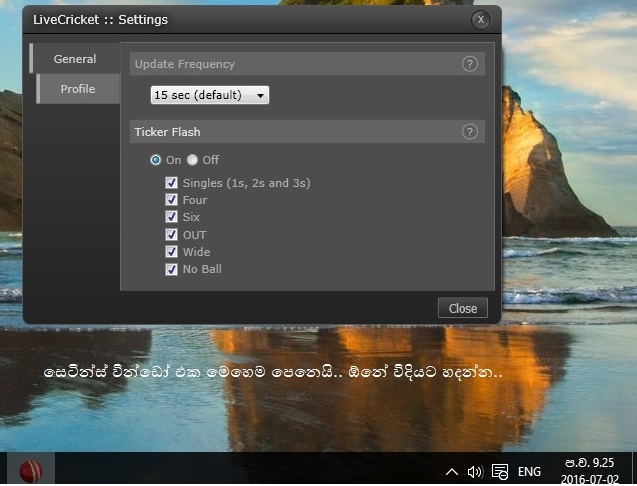
Task: Click LiveCricket ball icon in taskbar
Action: [31, 471]
